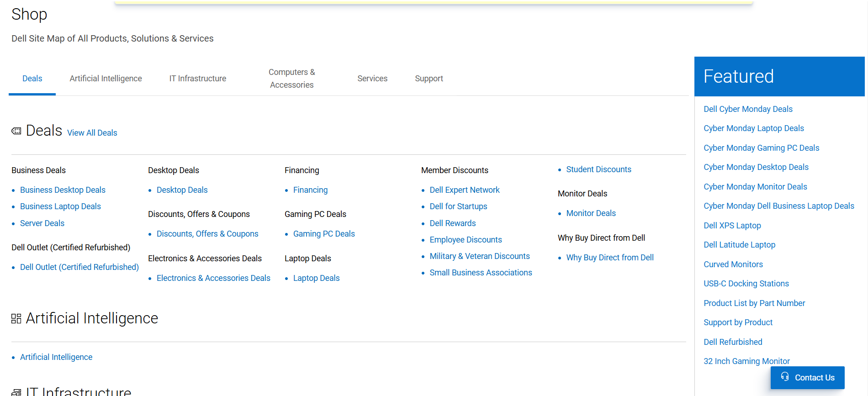Click the Contact Us button
The height and width of the screenshot is (396, 868).
(x=808, y=378)
